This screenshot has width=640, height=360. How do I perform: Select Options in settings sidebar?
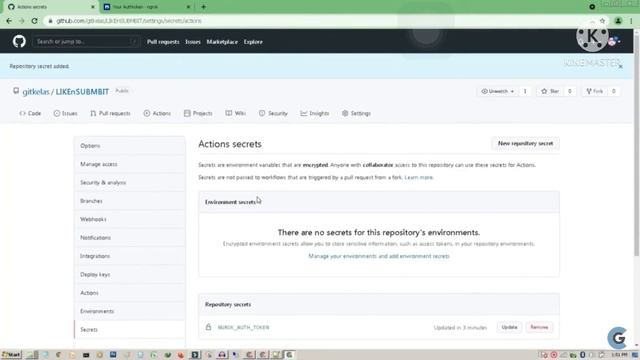[x=130, y=146]
